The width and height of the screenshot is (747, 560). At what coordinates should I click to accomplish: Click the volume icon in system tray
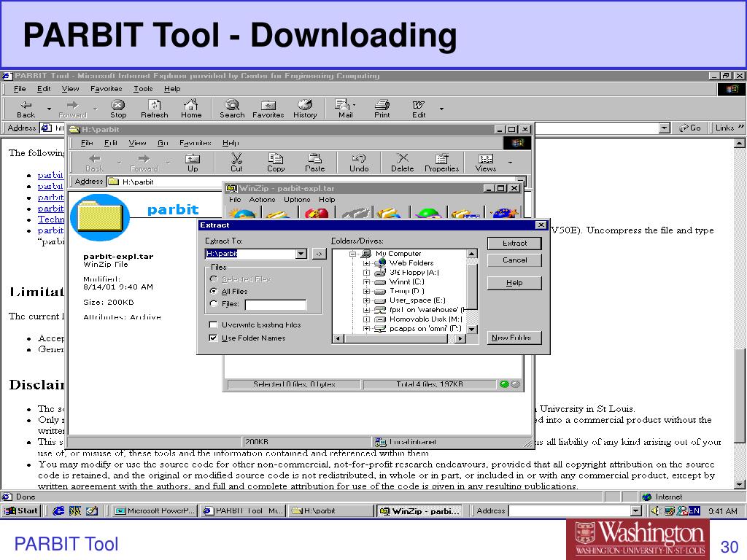tap(656, 511)
